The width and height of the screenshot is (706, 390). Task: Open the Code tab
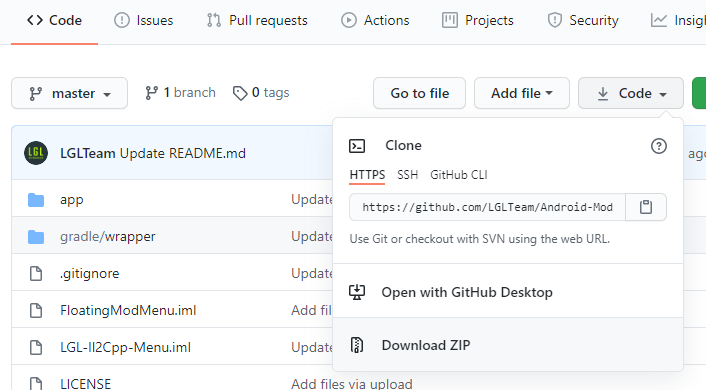click(x=54, y=20)
